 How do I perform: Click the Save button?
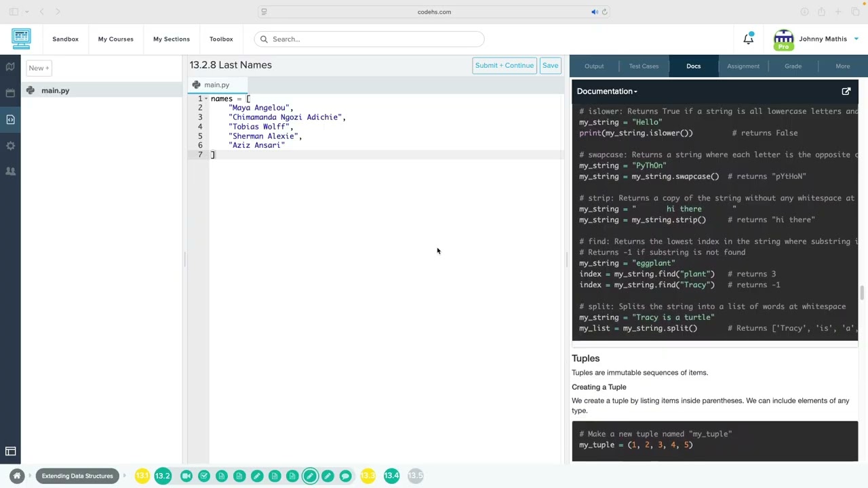point(550,65)
